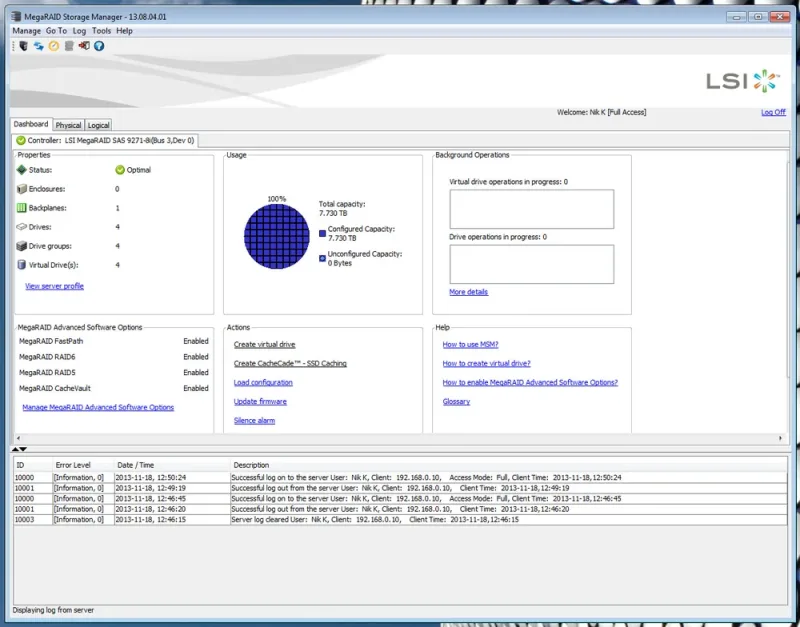Select the Controller LSI MegaRAID SAS 9271-8i tab
The image size is (800, 627).
(x=106, y=140)
